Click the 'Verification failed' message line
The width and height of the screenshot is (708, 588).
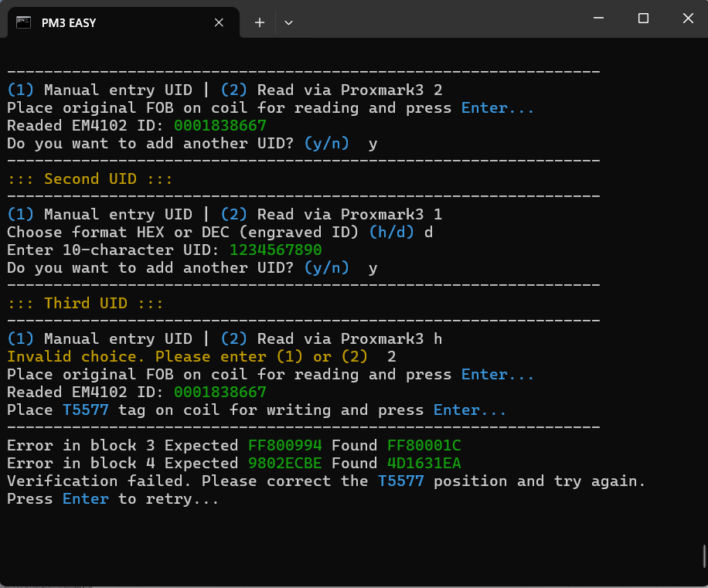click(x=326, y=481)
